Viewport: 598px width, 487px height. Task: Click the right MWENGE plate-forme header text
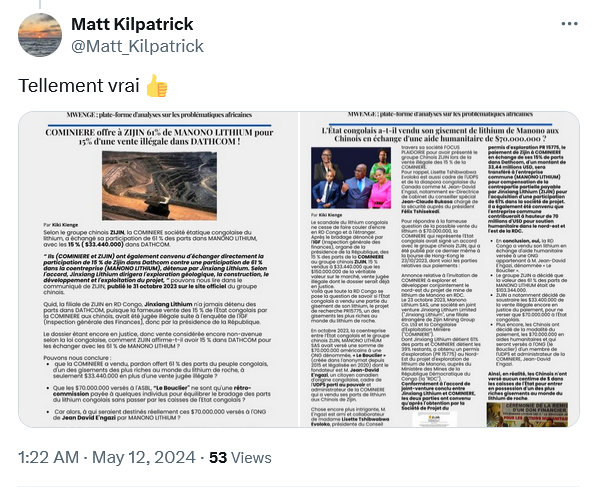click(440, 114)
